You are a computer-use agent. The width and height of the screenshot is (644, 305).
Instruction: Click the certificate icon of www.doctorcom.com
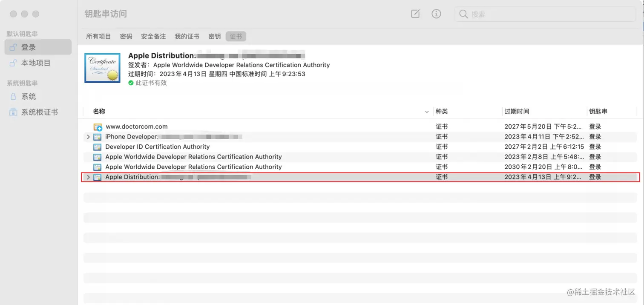[97, 127]
